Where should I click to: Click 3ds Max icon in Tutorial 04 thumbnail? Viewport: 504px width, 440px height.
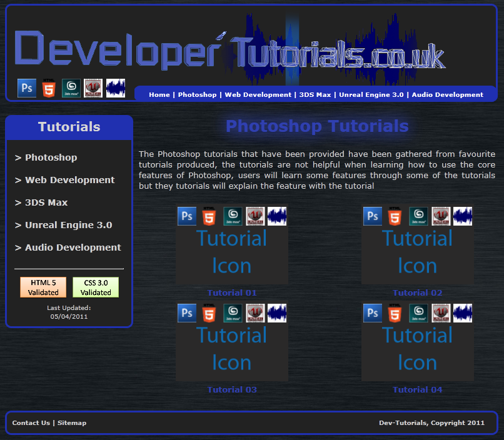pyautogui.click(x=418, y=313)
